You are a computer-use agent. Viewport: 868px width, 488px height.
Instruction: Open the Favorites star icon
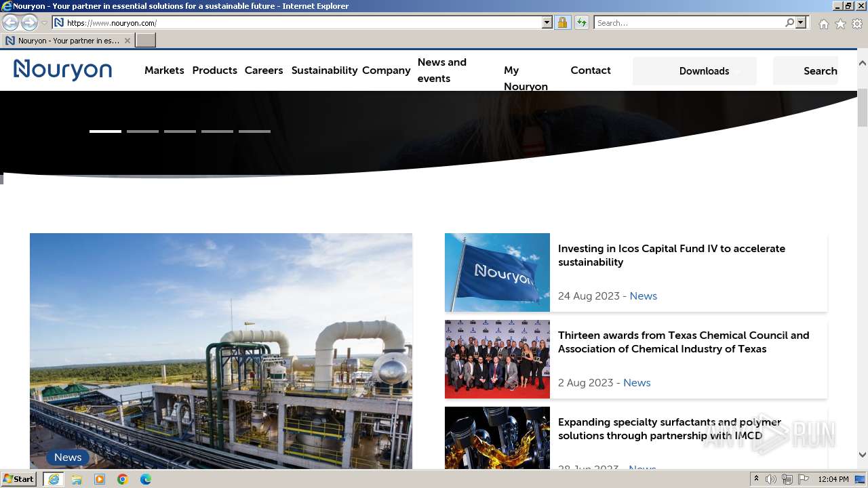click(840, 24)
